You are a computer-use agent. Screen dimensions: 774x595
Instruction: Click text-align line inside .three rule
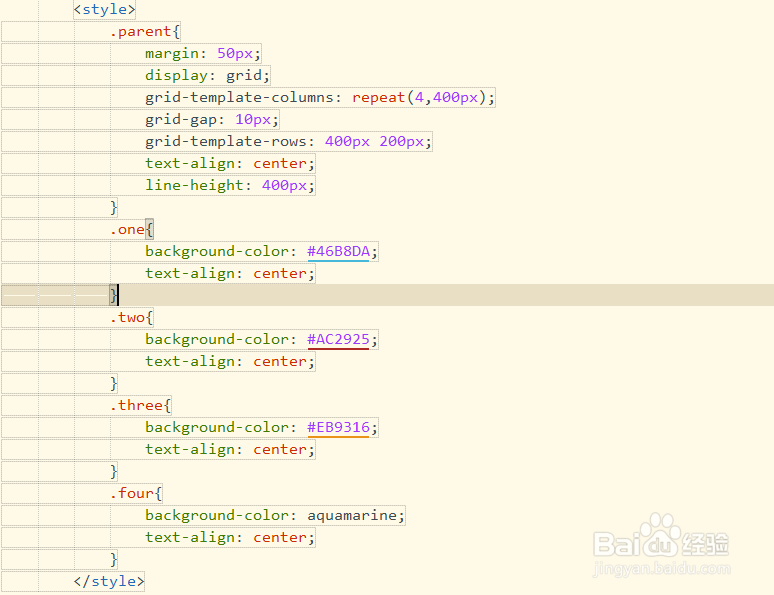tap(230, 449)
